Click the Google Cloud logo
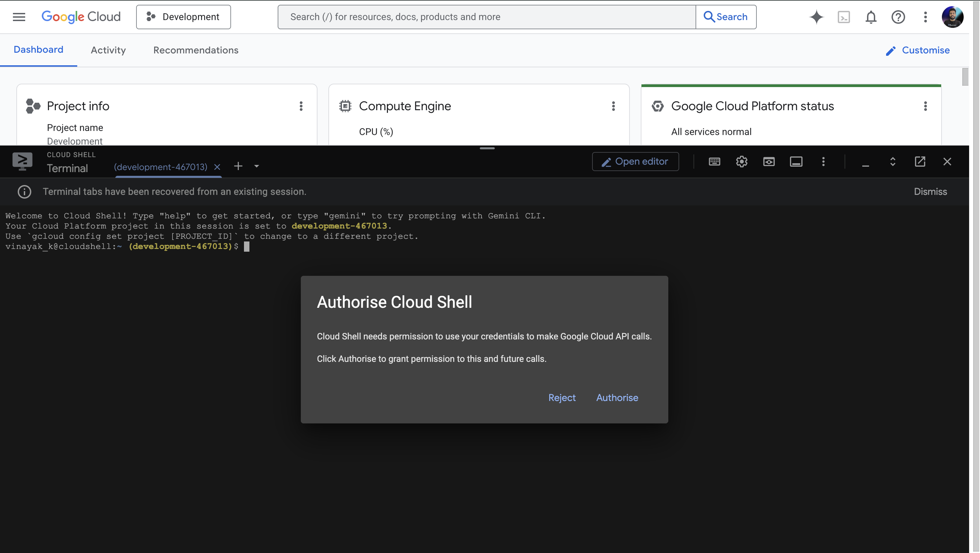The width and height of the screenshot is (980, 553). (81, 17)
